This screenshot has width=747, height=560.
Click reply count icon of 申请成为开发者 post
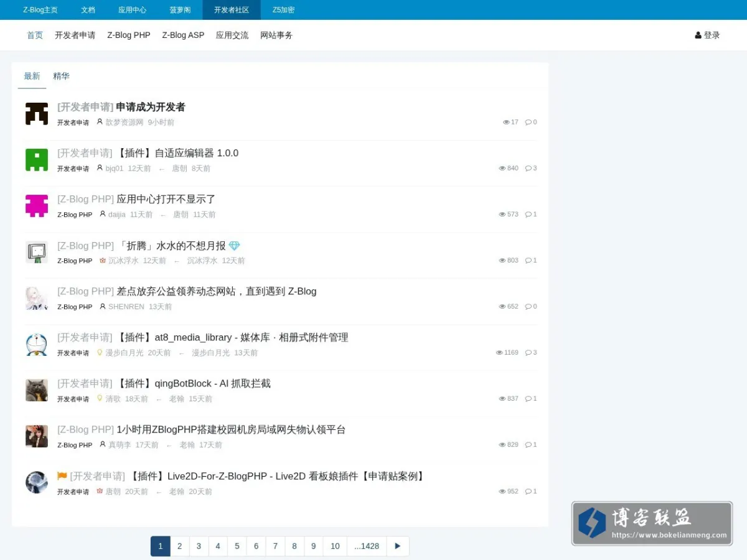click(529, 122)
